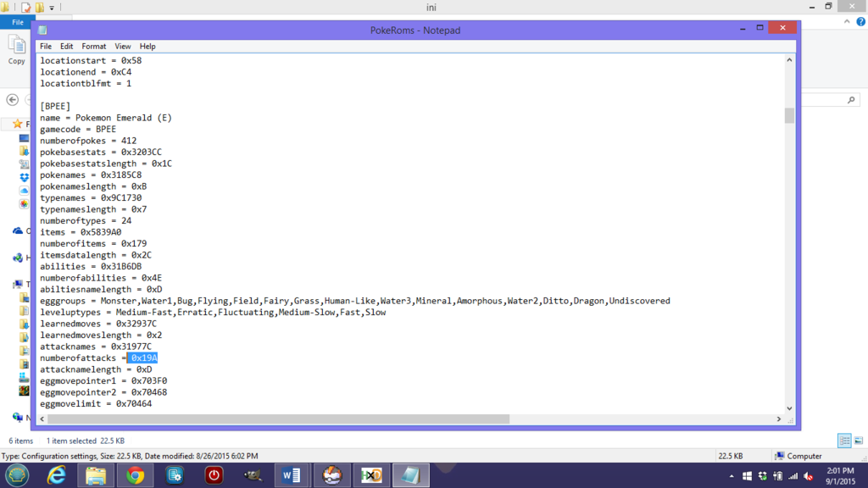Screen dimensions: 868x488
Task: Click the 'attacknames = 0x31977C' line
Action: [96, 347]
